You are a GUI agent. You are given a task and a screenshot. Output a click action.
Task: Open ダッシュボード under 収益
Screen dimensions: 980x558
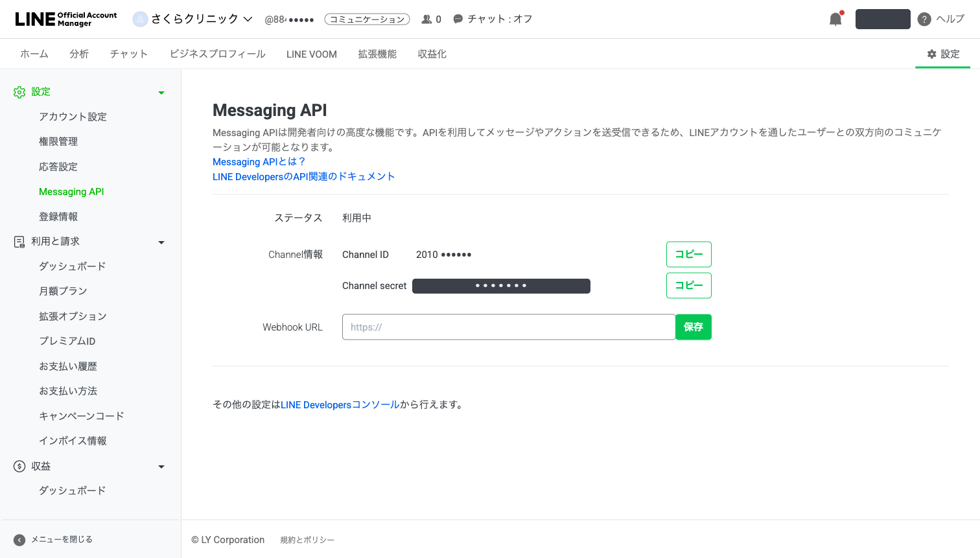tap(72, 491)
